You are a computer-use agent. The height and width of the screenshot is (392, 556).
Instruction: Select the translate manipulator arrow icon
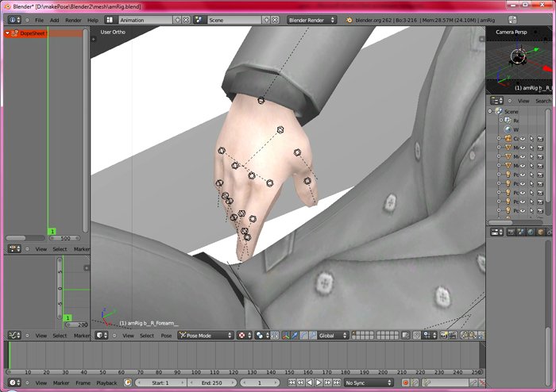click(x=295, y=336)
